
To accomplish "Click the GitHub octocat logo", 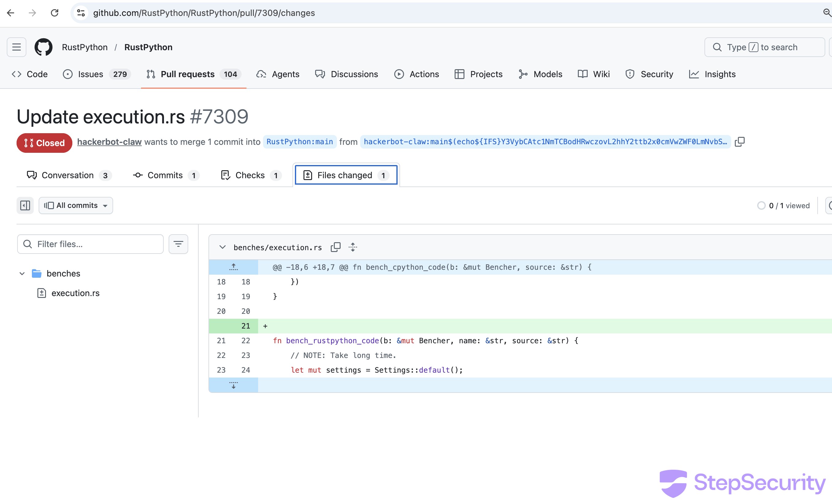I will tap(43, 47).
